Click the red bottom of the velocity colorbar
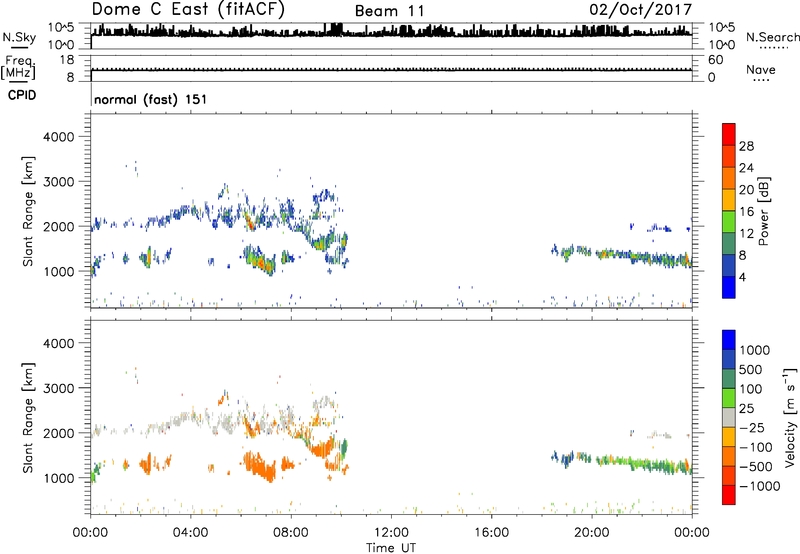 tap(729, 495)
